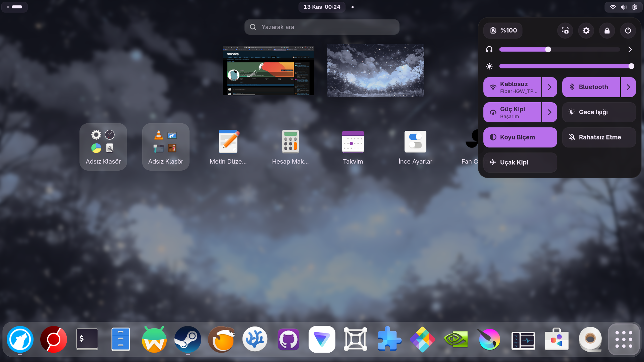Viewport: 644px width, 362px height.
Task: Launch the green Waydroid dock icon
Action: [154, 339]
